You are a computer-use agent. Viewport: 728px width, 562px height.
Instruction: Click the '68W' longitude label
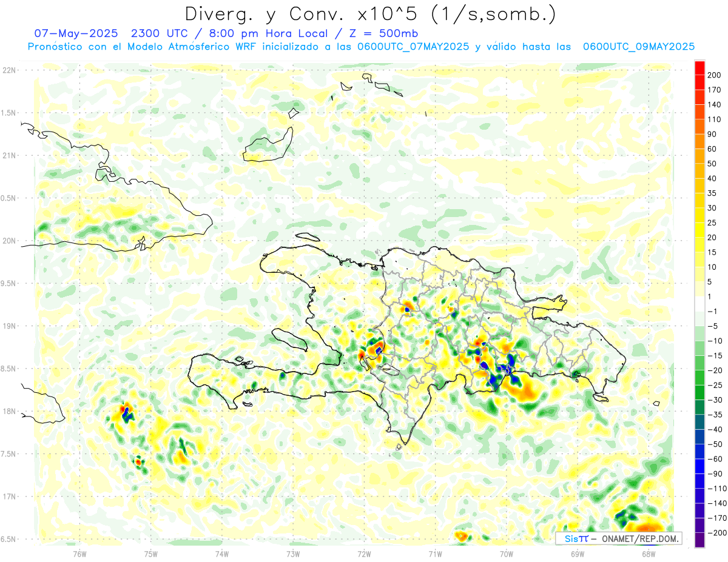pos(649,554)
